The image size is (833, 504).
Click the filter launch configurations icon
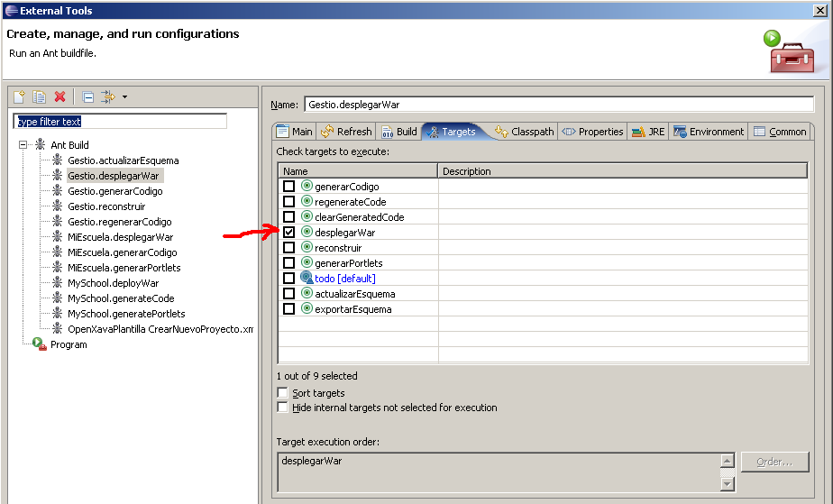[107, 96]
